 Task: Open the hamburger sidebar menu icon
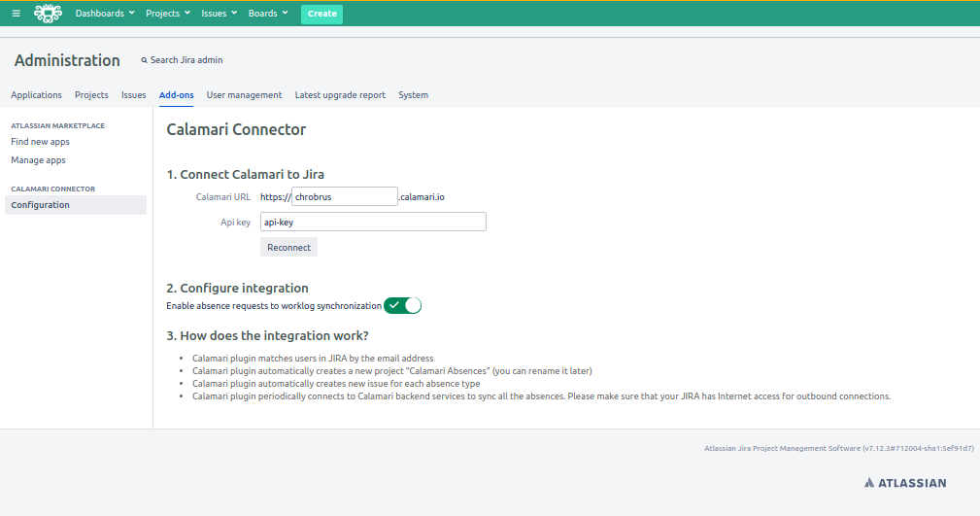pyautogui.click(x=17, y=14)
